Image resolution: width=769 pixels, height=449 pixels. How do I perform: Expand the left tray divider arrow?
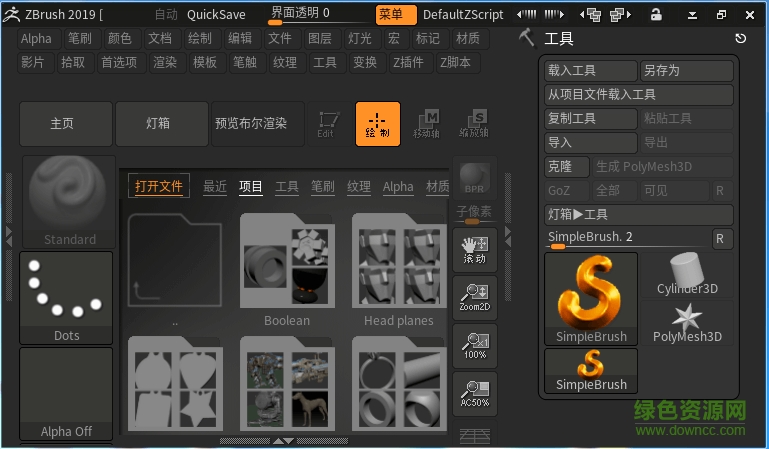tap(9, 234)
